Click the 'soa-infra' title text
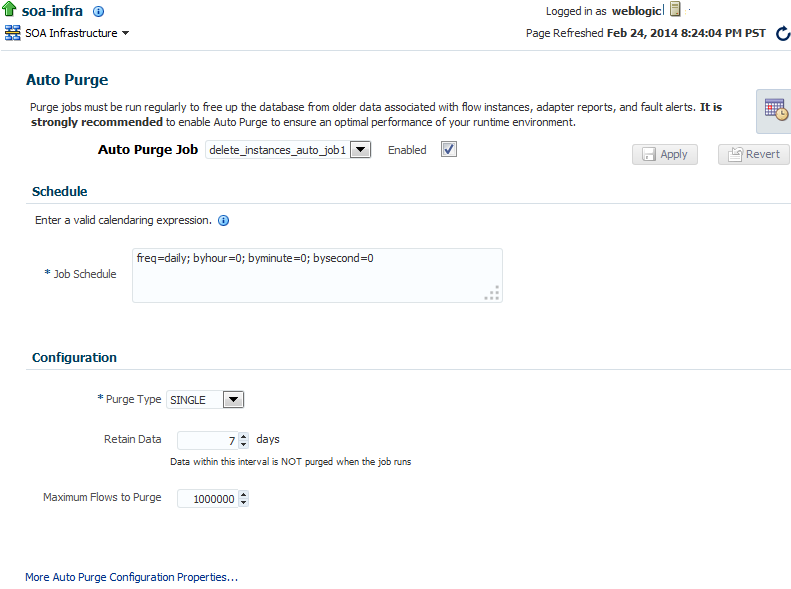Image resolution: width=791 pixels, height=589 pixels. click(x=52, y=11)
